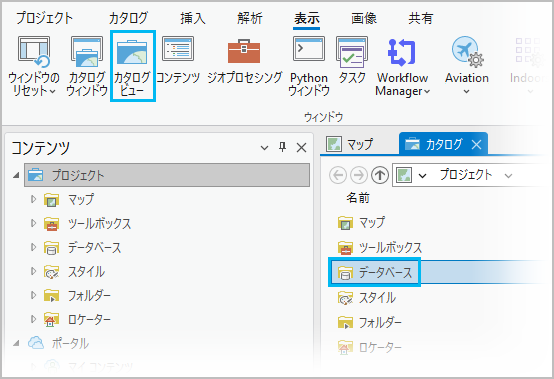Open dropdown arrow after プロジェクト path

pos(508,176)
